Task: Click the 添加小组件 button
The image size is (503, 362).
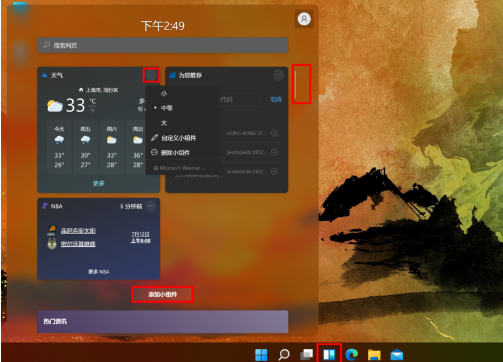Action: [x=163, y=294]
